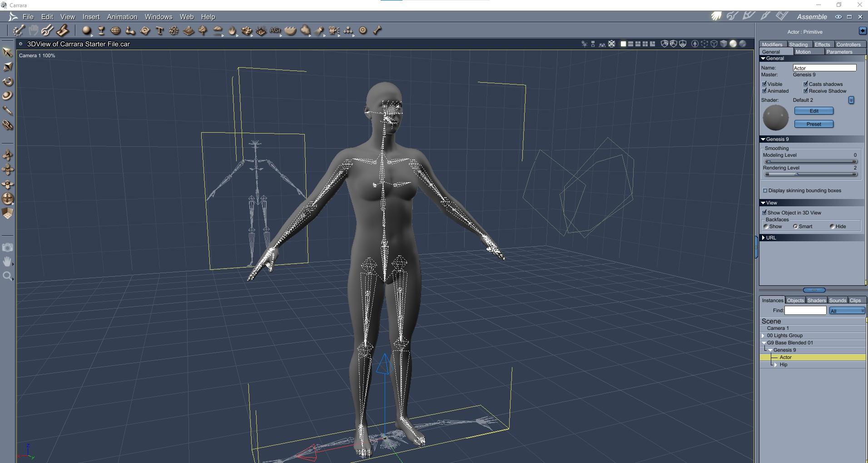868x463 pixels.
Task: Click the tree plant insert icon
Action: [x=203, y=30]
